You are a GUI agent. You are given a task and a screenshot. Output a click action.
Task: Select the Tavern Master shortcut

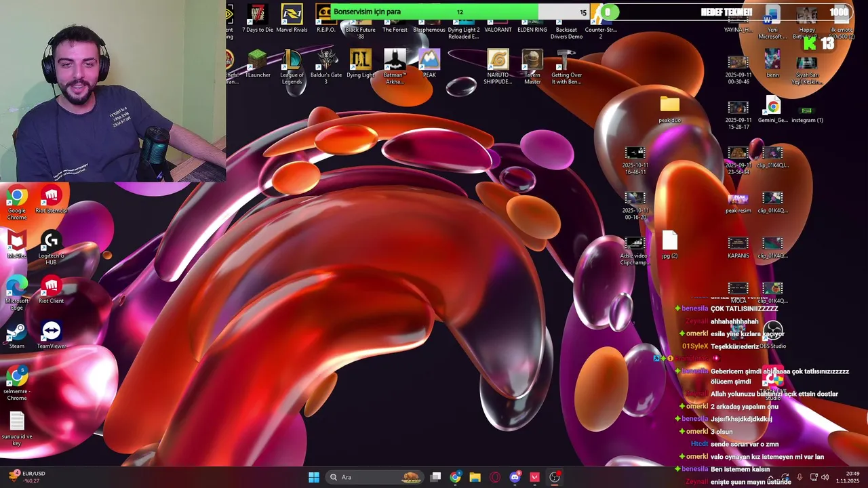point(532,67)
